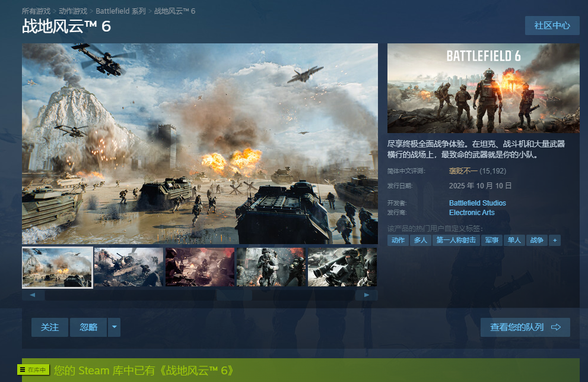Select the first beach landing thumbnail
The width and height of the screenshot is (588, 382).
click(58, 267)
